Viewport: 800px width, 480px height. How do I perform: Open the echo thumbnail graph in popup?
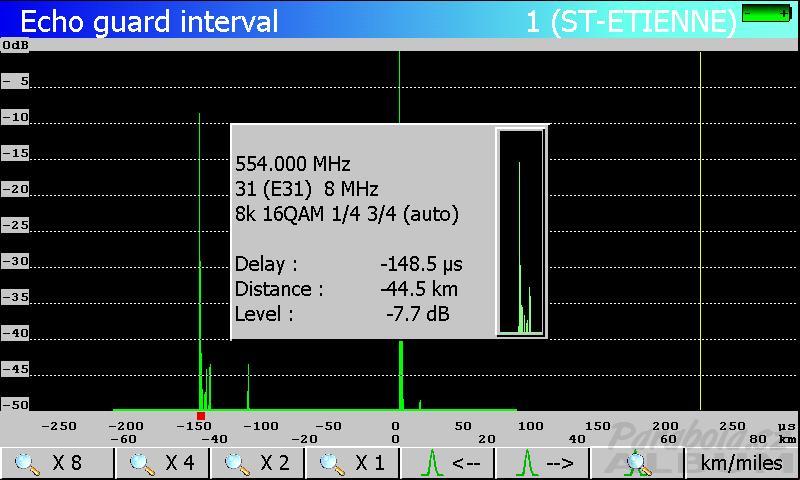(x=521, y=232)
